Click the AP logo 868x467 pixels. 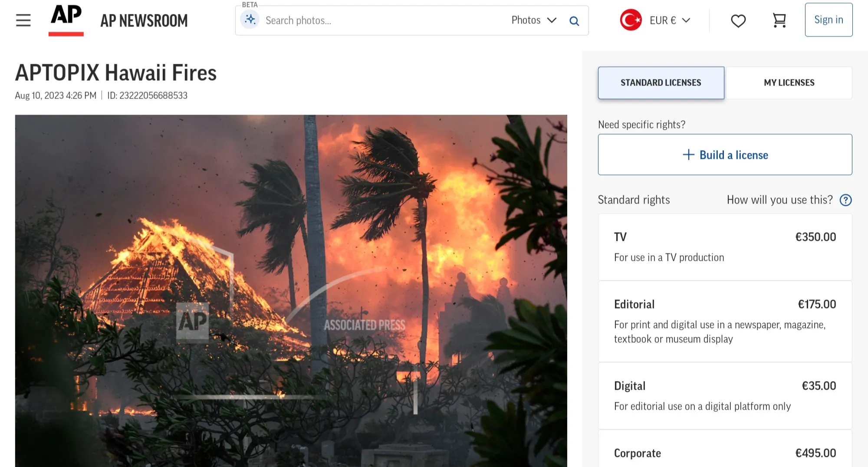pos(66,18)
